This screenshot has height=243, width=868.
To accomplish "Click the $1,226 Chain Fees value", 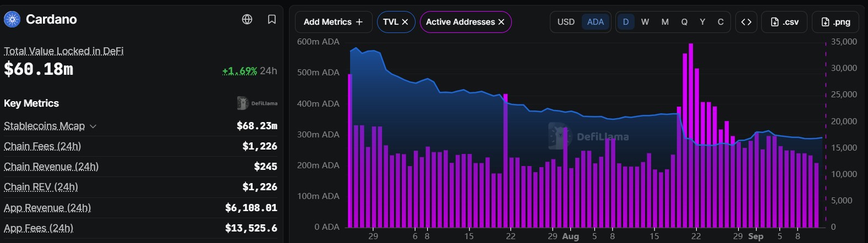I will (260, 146).
